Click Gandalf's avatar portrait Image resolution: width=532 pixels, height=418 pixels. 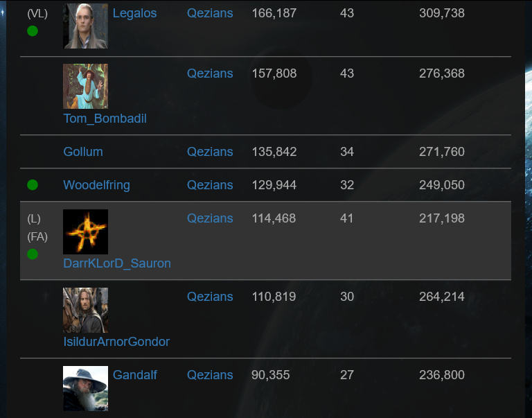point(85,388)
